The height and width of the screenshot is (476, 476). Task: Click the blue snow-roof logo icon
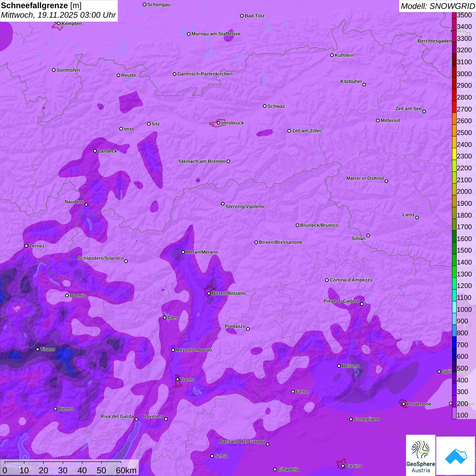tap(456, 456)
